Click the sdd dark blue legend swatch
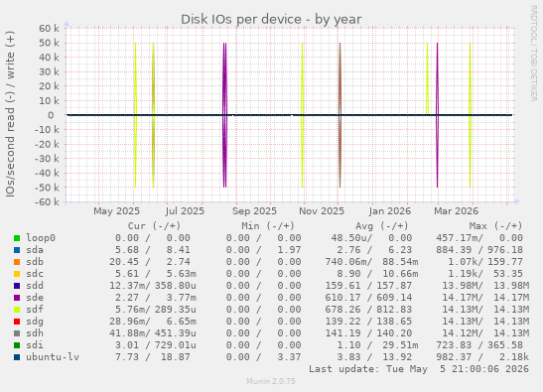 [x=17, y=286]
